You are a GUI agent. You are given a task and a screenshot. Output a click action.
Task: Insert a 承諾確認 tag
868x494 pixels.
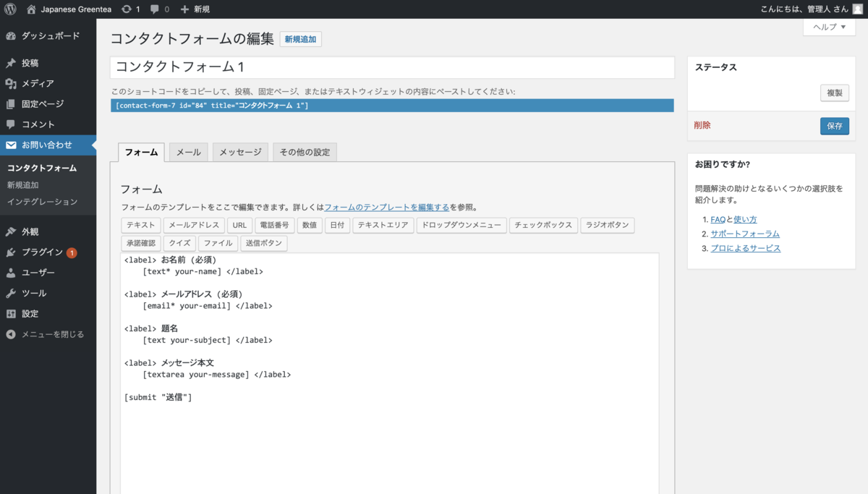coord(141,243)
